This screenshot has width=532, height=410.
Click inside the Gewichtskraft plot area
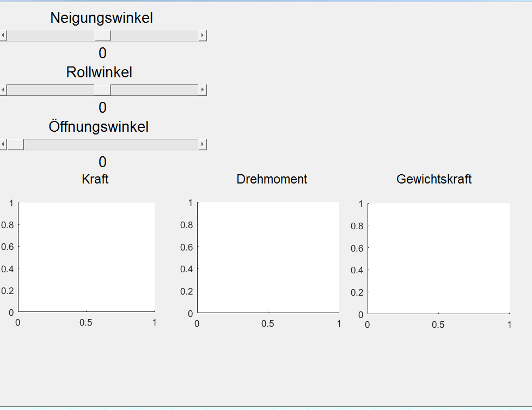[x=439, y=259]
